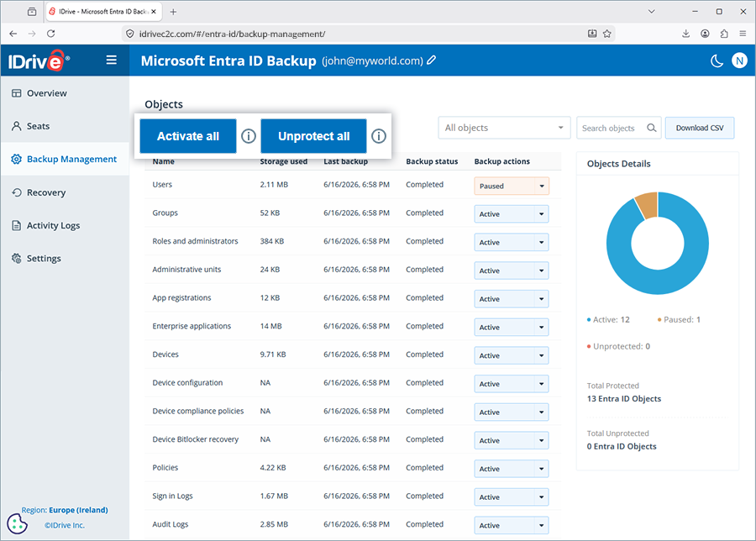Open Device Bitlocker recovery action dropdown
This screenshot has height=541, width=756.
(x=512, y=440)
